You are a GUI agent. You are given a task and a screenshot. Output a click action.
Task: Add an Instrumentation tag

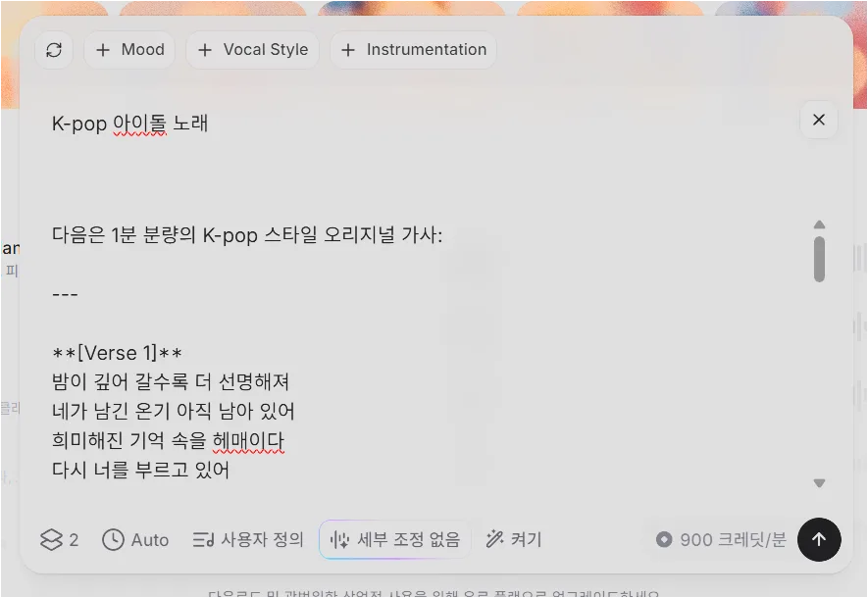tap(414, 50)
